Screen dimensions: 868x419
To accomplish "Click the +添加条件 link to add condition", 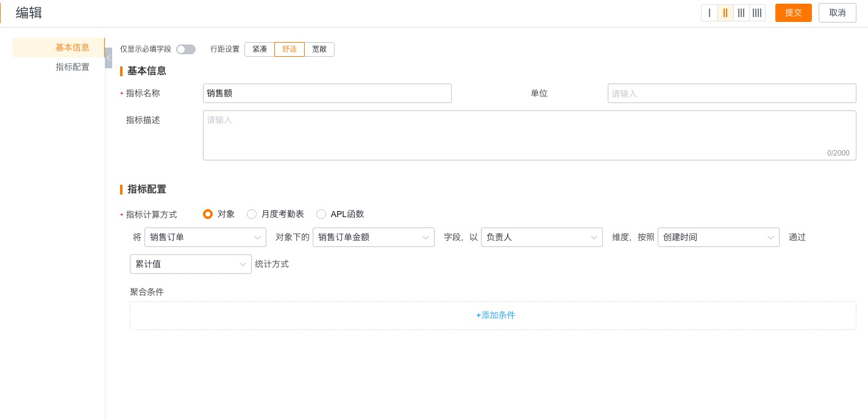I will 496,315.
